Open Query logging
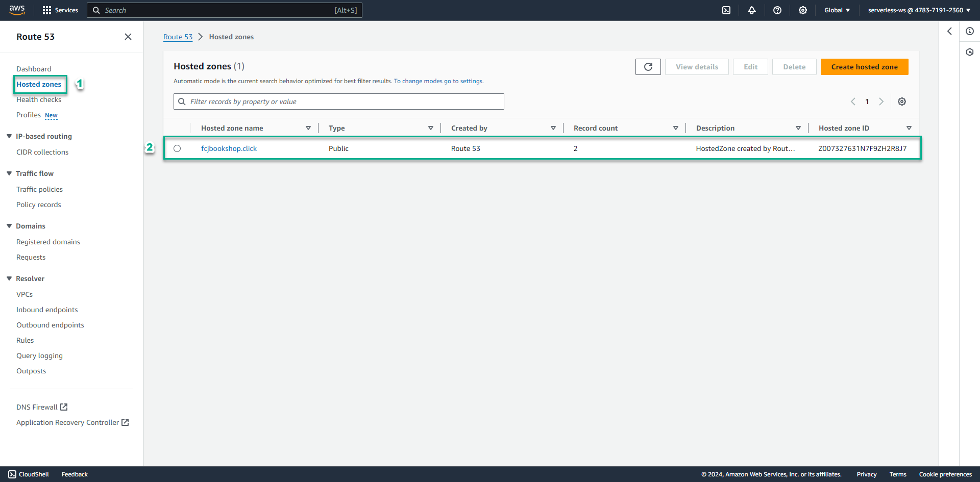Screen dimensions: 980x482 click(x=39, y=356)
